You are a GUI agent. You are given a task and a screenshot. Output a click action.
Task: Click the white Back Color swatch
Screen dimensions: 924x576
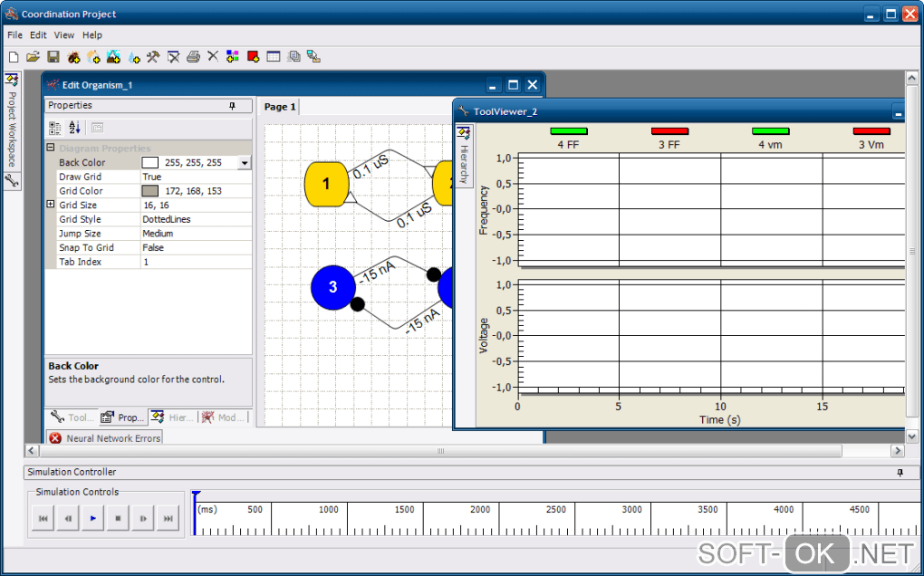150,162
